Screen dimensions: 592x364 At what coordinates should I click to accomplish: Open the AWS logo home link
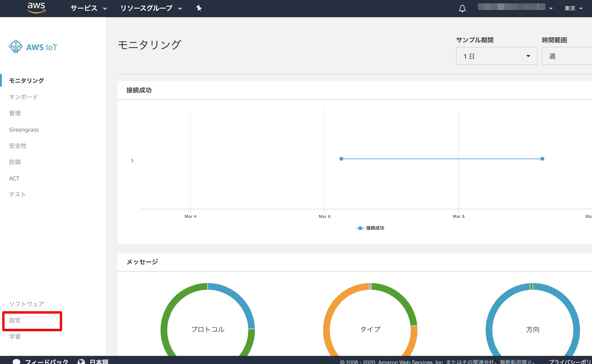[36, 8]
